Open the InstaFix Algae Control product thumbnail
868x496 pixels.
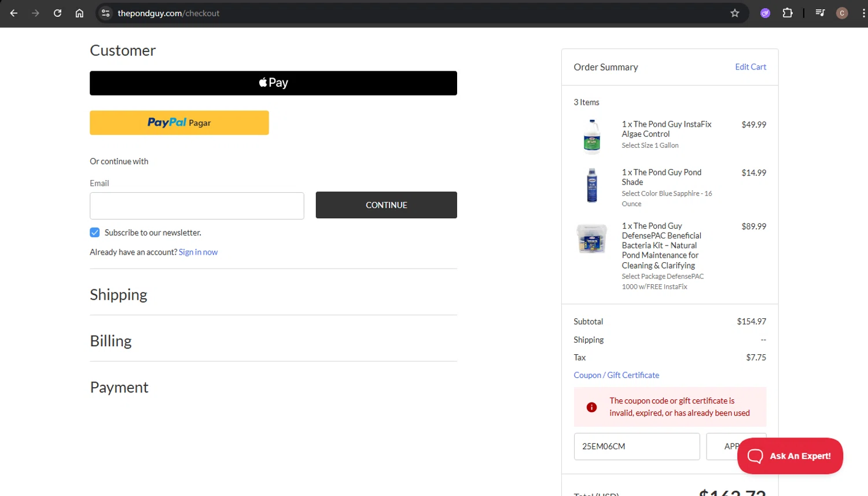pos(591,137)
